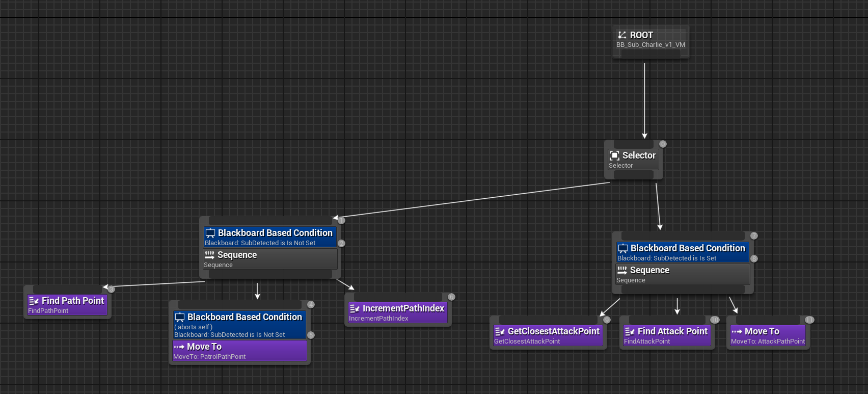Click index badge 2 beside the Is Not Set decorator
868x394 pixels.
click(341, 243)
